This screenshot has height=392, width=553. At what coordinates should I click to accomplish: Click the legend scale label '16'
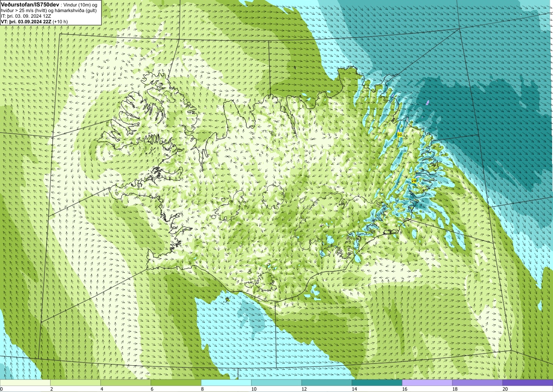pos(405,389)
